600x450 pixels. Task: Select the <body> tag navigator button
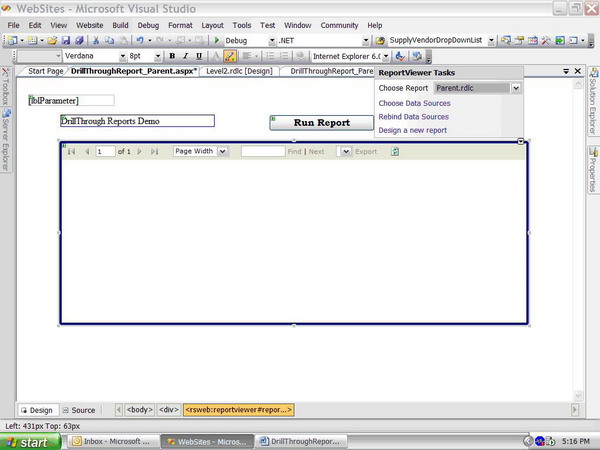(140, 410)
